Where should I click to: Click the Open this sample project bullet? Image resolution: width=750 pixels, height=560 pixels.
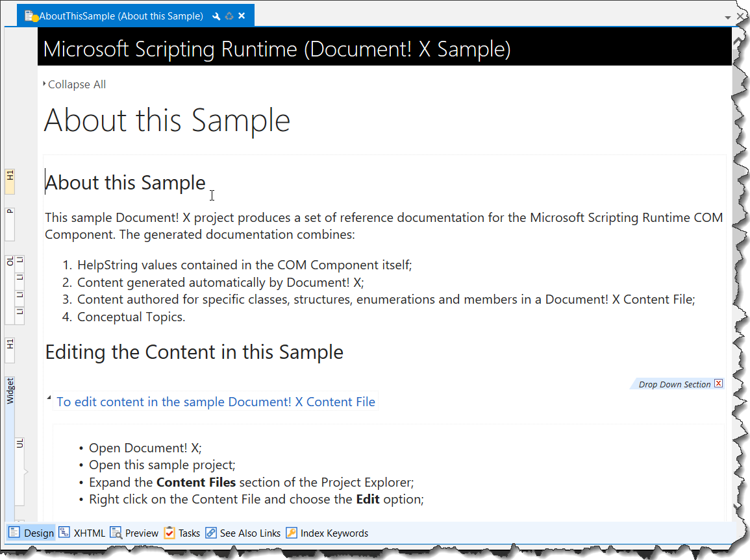162,465
